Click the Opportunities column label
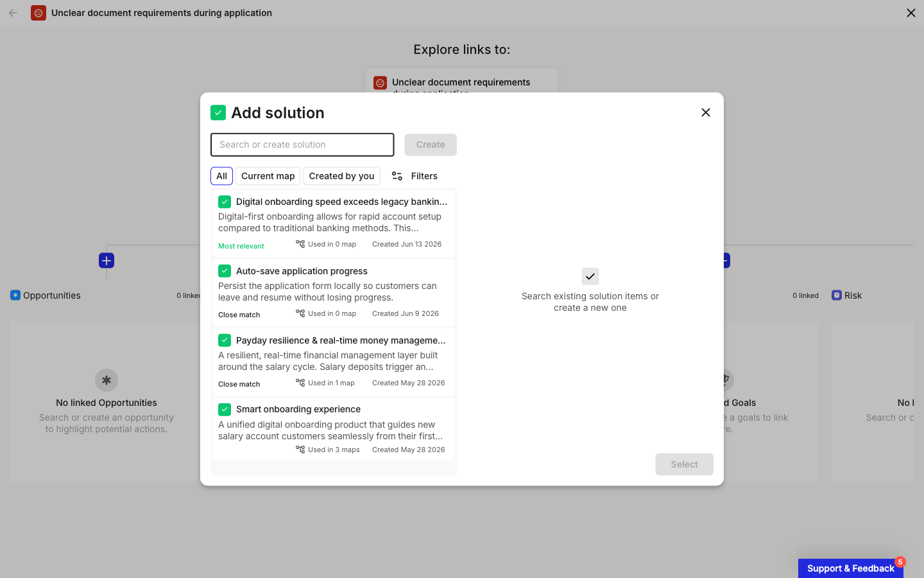This screenshot has width=924, height=578. tap(52, 295)
